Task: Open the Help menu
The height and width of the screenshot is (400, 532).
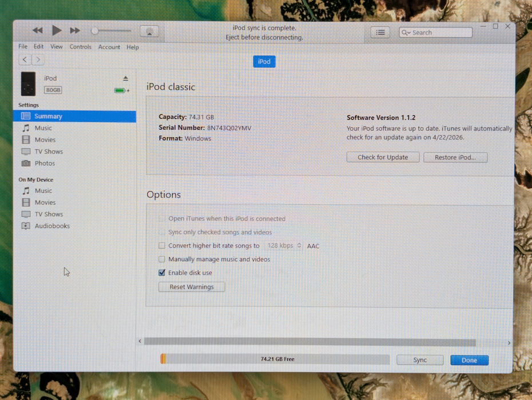Action: tap(133, 47)
